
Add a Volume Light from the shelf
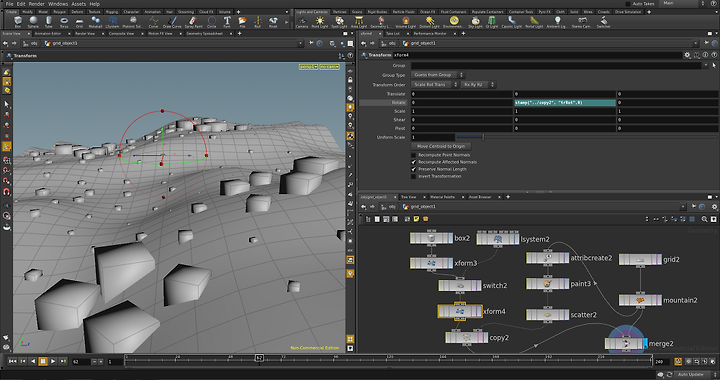405,22
